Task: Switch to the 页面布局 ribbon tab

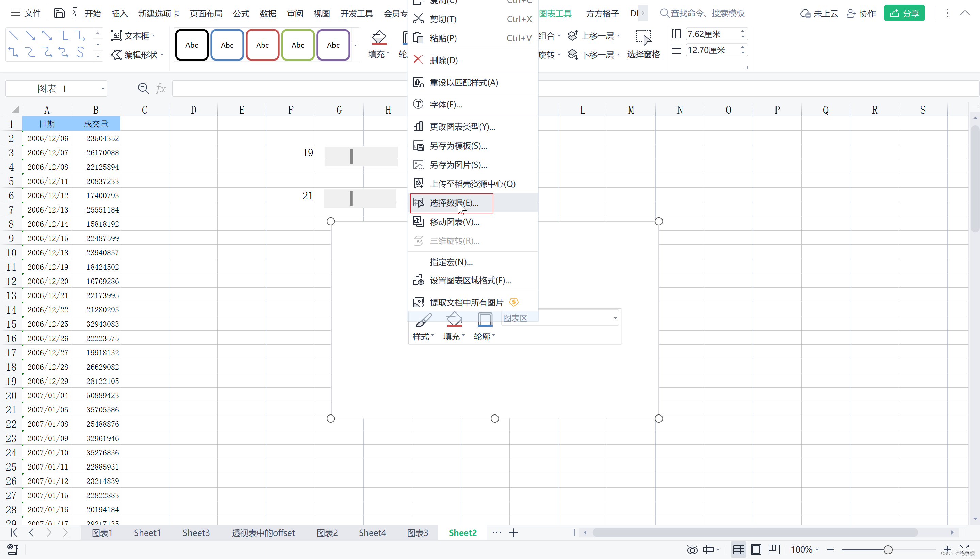Action: [206, 14]
